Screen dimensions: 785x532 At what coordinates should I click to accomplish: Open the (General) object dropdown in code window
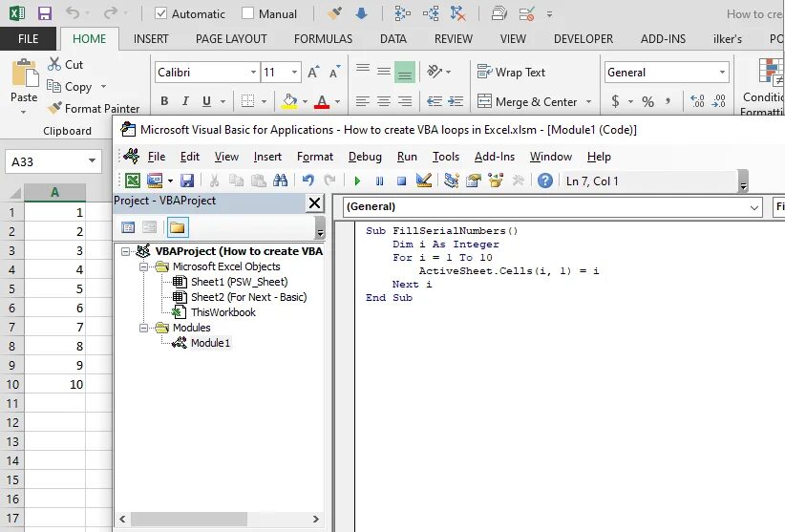[753, 207]
